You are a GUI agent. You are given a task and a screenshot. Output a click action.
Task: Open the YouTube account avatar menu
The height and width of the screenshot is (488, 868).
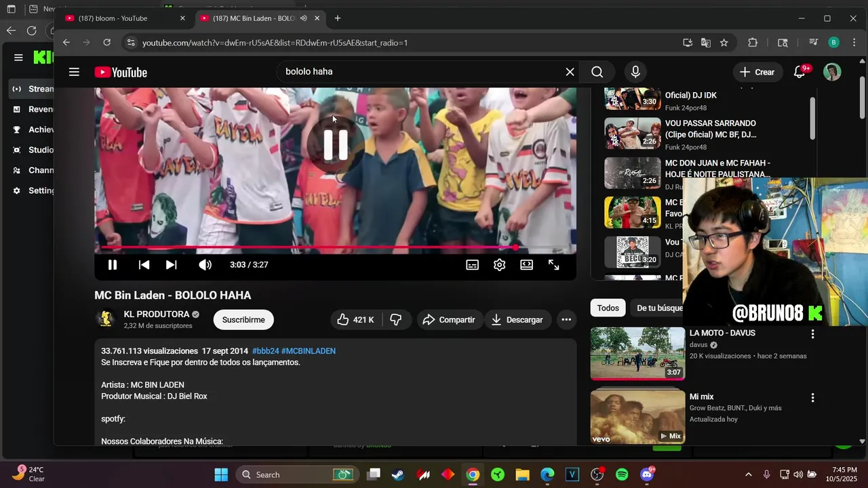(832, 72)
